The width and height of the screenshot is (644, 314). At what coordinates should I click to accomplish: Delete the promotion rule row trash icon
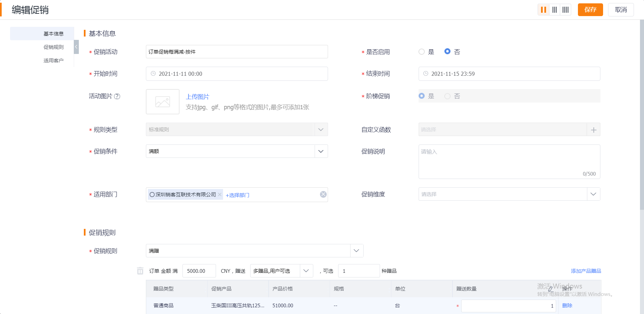(x=140, y=271)
